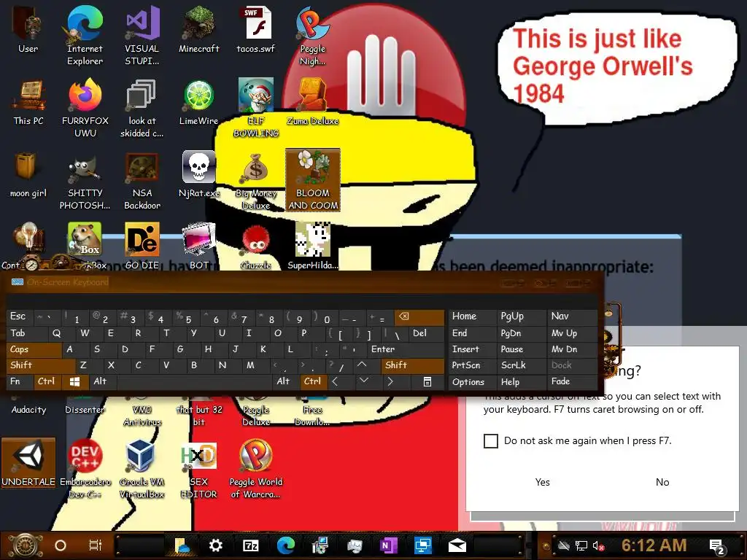
Task: Select the HxD SEX EDITOR icon
Action: [x=198, y=469]
